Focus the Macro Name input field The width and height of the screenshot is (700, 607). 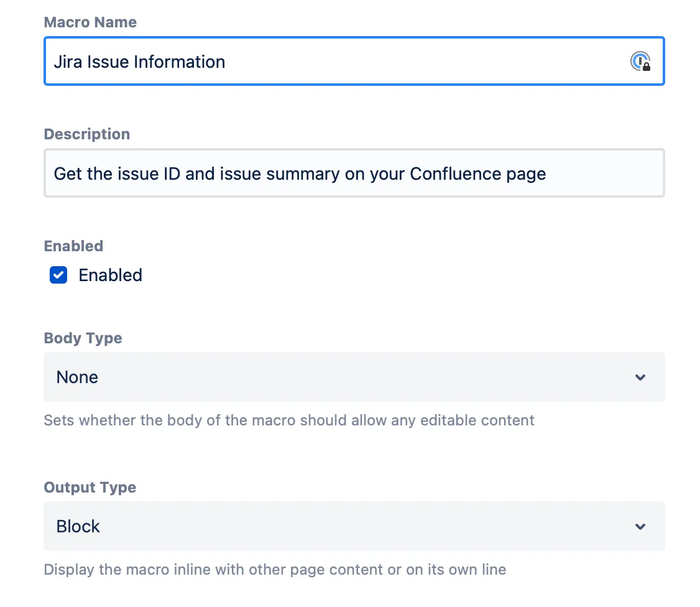coord(354,61)
